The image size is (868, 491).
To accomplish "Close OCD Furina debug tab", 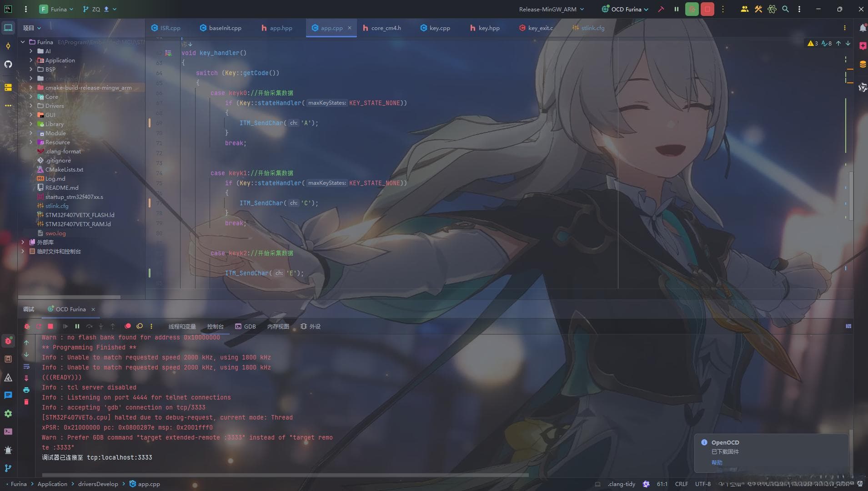I will 93,309.
